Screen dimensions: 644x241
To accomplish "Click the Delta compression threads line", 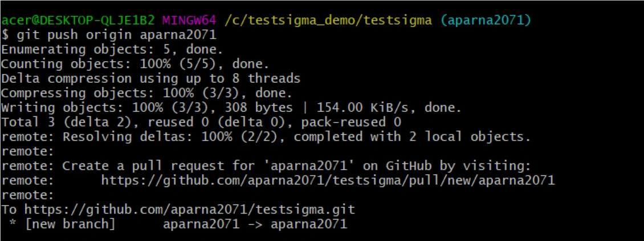I will 150,78.
